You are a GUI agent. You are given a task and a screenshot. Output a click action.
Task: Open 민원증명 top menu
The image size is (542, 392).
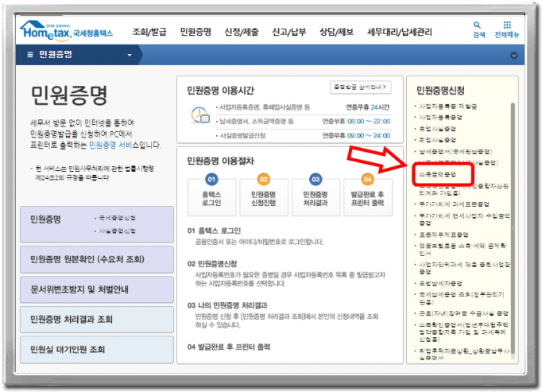tap(196, 32)
